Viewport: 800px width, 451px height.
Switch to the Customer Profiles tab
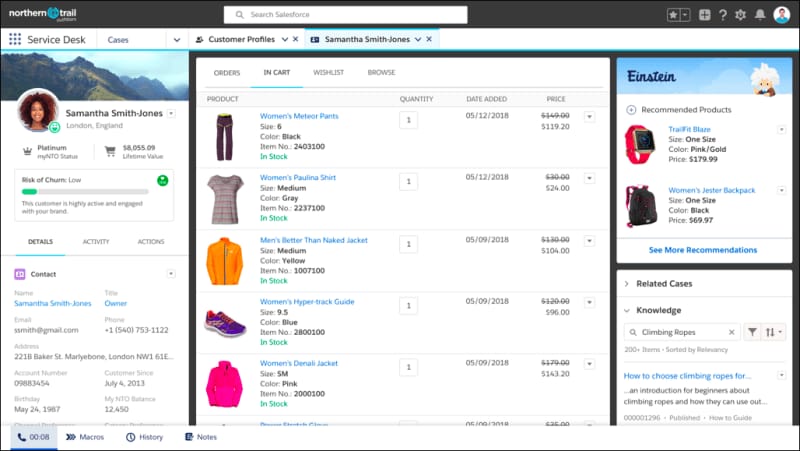click(x=241, y=39)
